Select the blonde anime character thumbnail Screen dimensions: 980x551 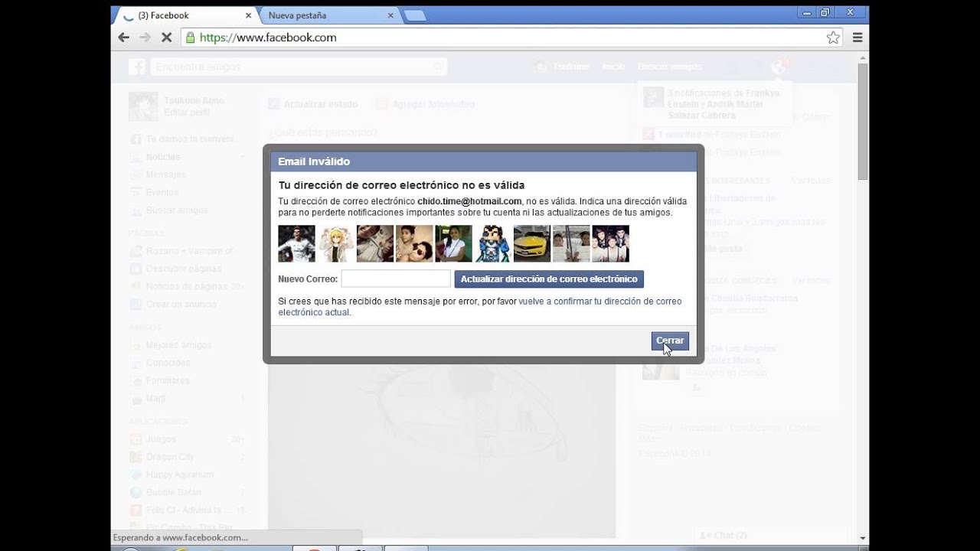336,244
